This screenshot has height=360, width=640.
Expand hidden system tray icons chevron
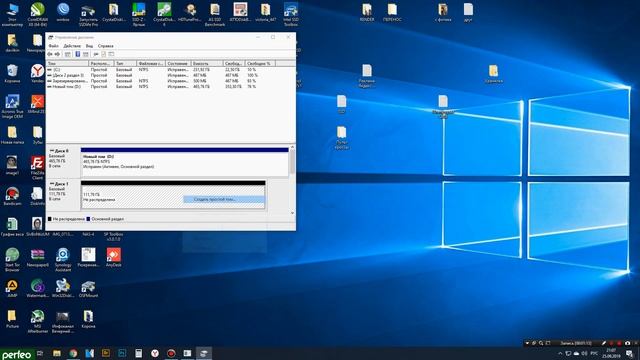pos(560,353)
